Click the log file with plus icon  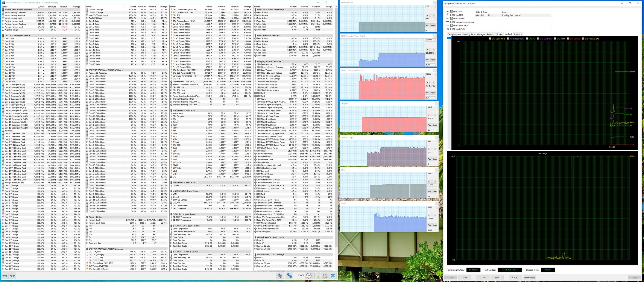pos(317,276)
